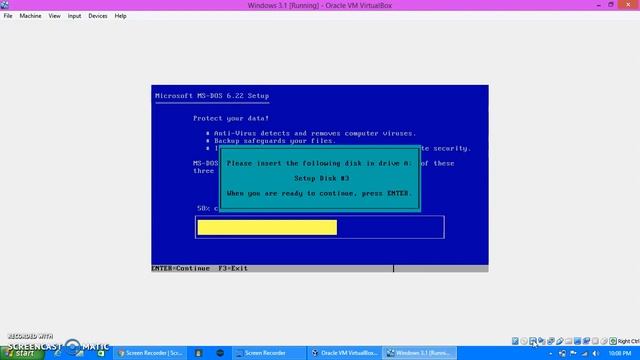Viewport: 640px width, 360px height.
Task: Click 'ENTER=Continue' in the setup status line
Action: 180,269
